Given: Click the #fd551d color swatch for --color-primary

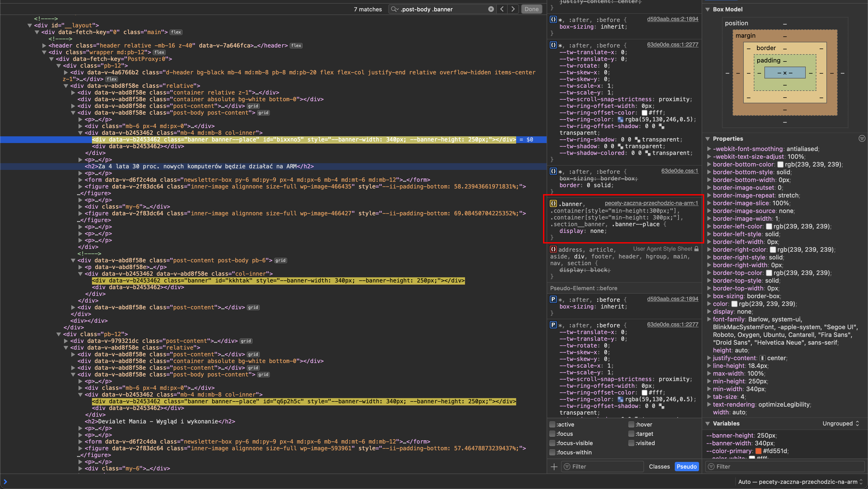Looking at the screenshot, I should [x=759, y=451].
